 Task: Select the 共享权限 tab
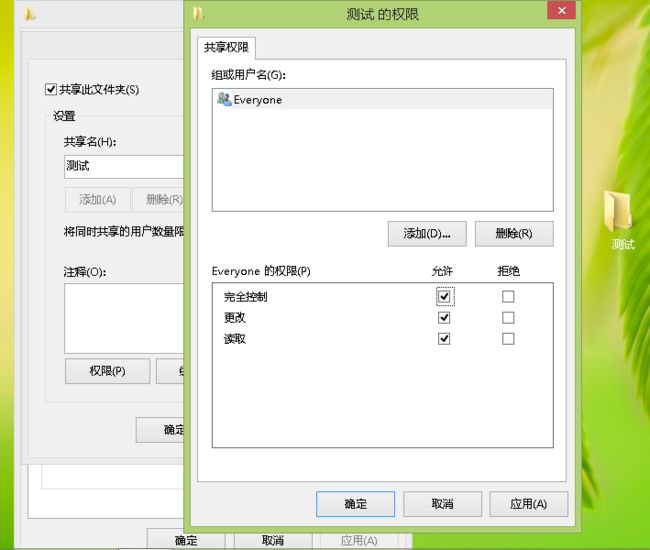point(226,47)
